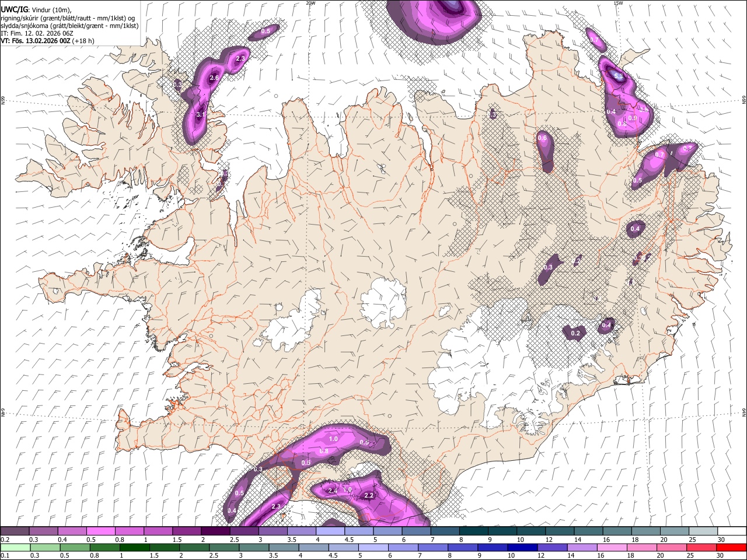Viewport: 747px width, 560px height.
Task: Click the bold 'VT: Fös. 13.02.2026 00Z' line
Action: [x=36, y=41]
